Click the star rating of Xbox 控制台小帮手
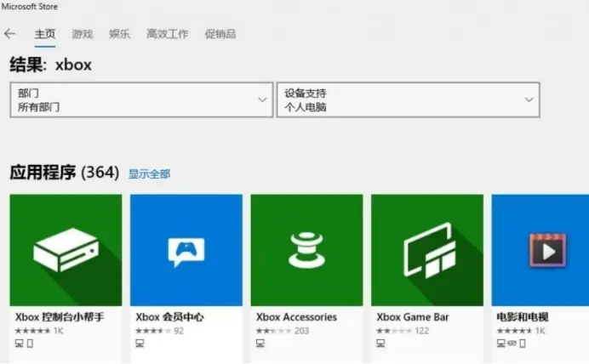589x364 pixels. [x=32, y=331]
